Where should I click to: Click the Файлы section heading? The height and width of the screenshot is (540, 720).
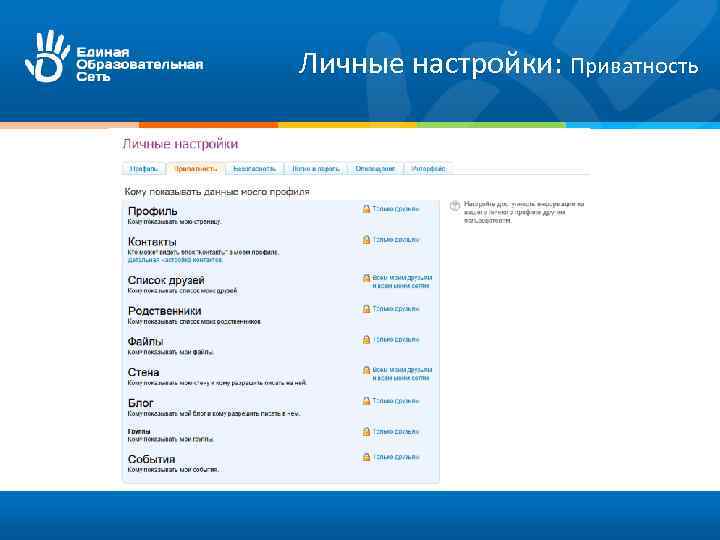tap(146, 342)
